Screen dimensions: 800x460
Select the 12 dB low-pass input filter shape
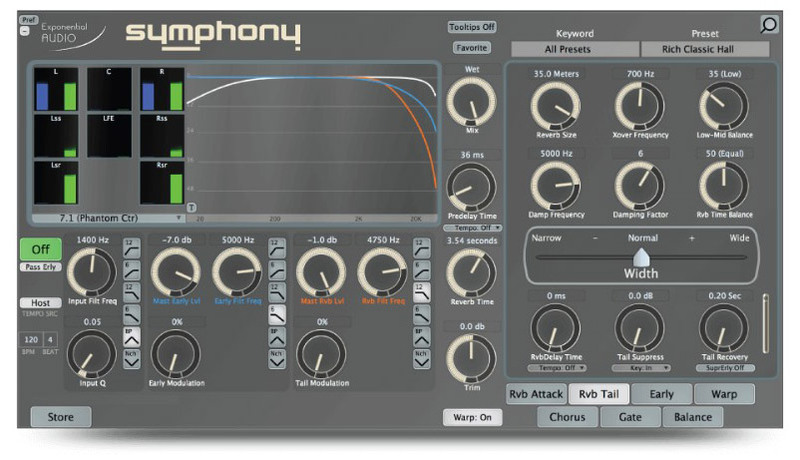[x=132, y=292]
